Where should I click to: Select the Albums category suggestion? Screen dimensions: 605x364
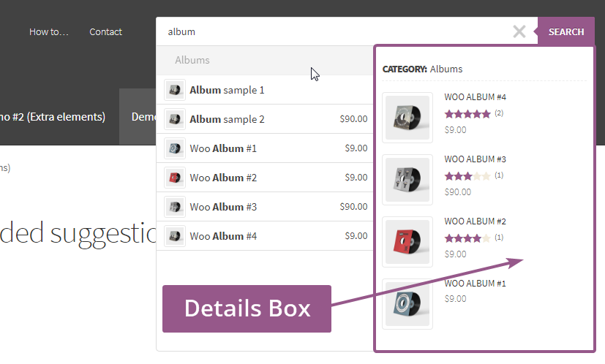(x=192, y=61)
